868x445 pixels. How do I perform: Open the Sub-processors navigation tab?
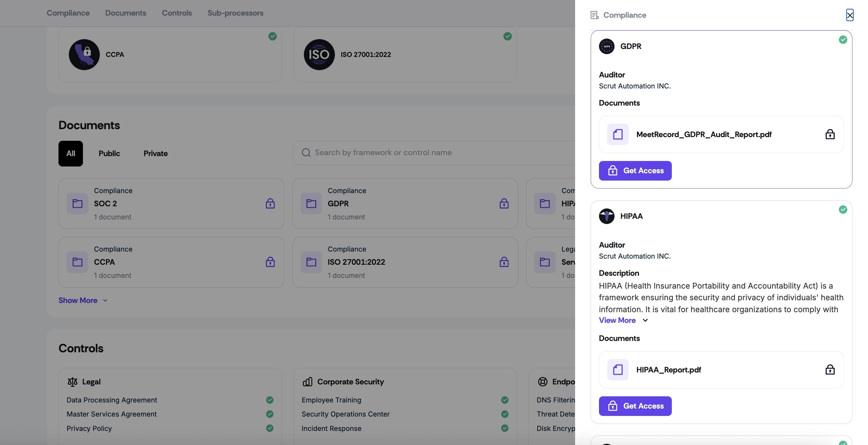coord(235,13)
